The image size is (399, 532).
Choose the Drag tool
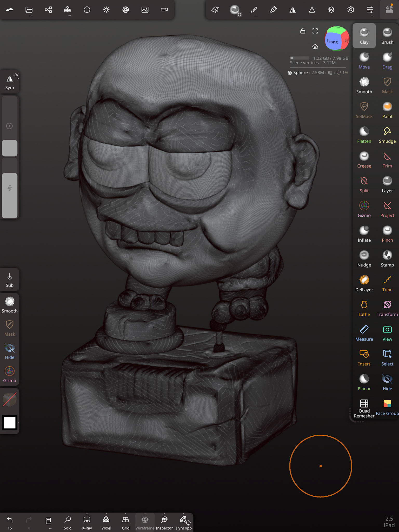coord(387,61)
